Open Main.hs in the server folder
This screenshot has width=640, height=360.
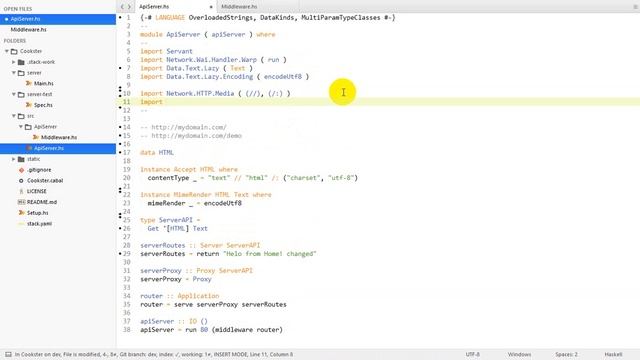44,83
